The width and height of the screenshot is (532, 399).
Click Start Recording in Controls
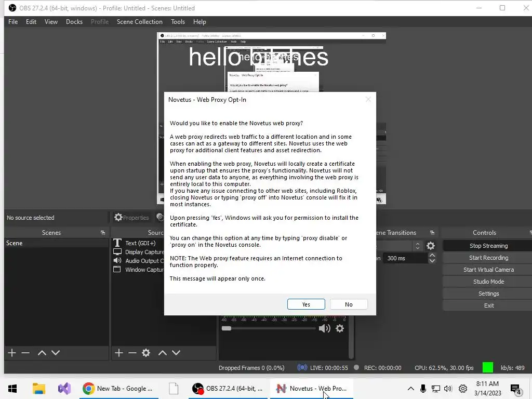488,258
